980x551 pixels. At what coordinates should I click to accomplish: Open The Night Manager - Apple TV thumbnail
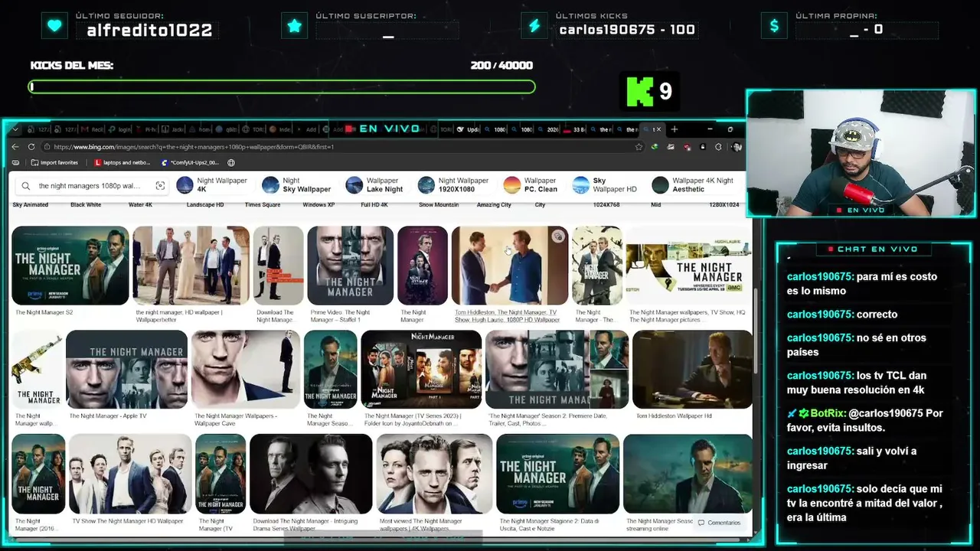point(126,370)
